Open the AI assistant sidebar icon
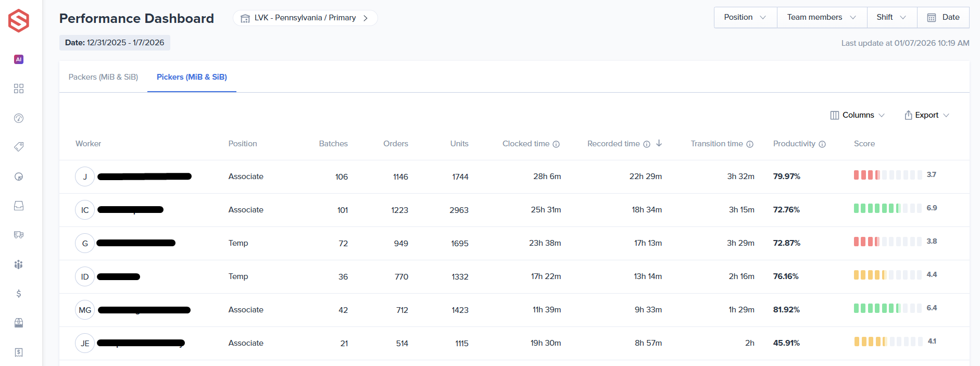Viewport: 980px width, 366px height. [19, 59]
